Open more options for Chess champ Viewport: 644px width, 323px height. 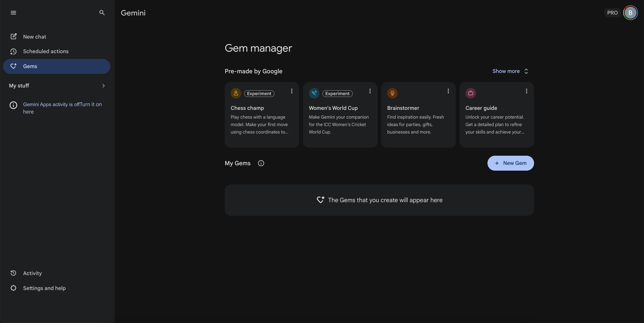(x=291, y=91)
